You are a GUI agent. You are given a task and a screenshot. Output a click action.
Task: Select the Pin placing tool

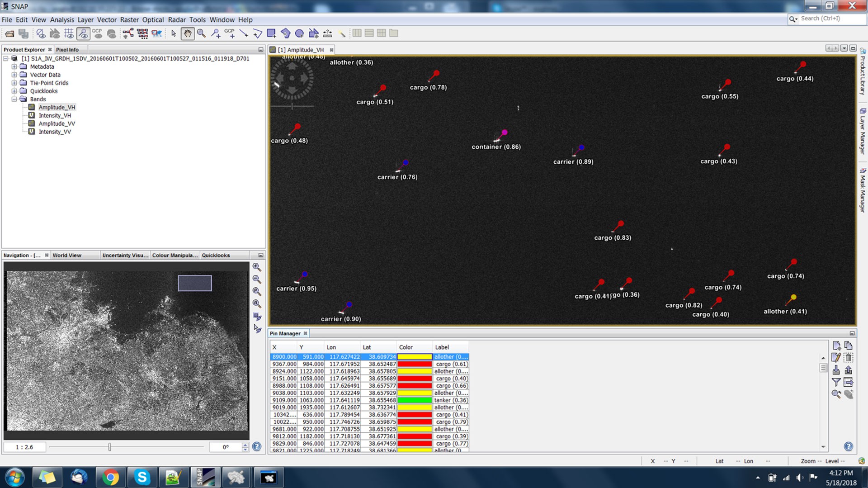tap(216, 33)
